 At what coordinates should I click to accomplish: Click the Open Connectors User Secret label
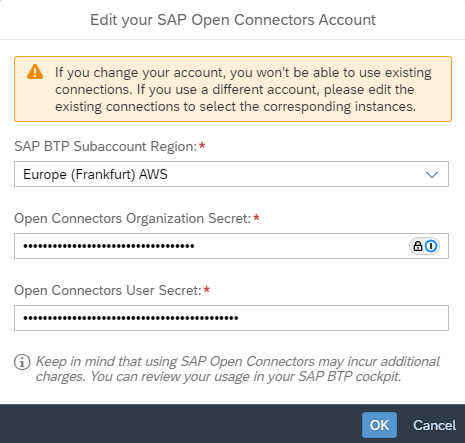click(x=108, y=290)
